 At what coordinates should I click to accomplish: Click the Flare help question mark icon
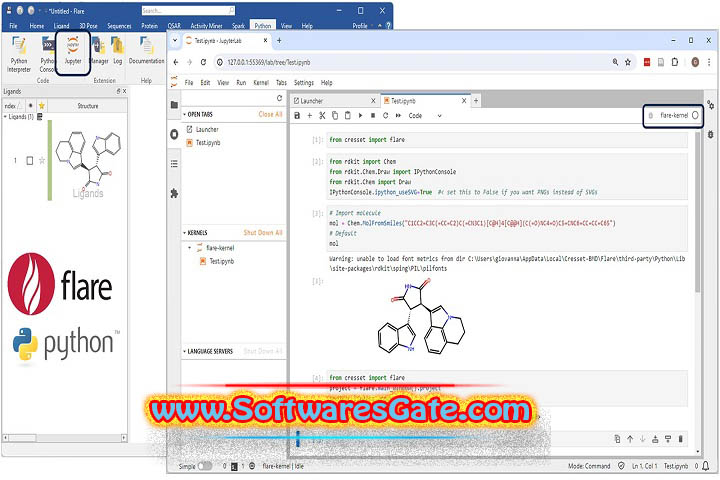[388, 26]
